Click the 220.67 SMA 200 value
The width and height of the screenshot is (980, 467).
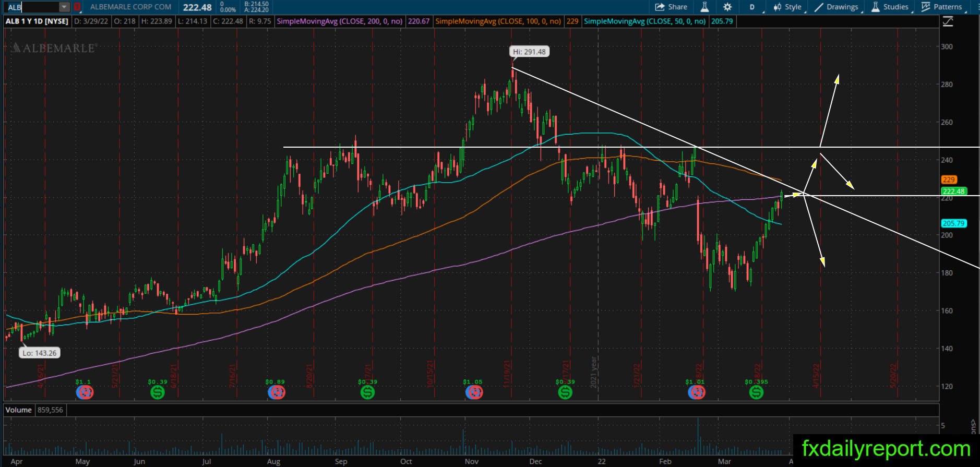click(x=419, y=21)
